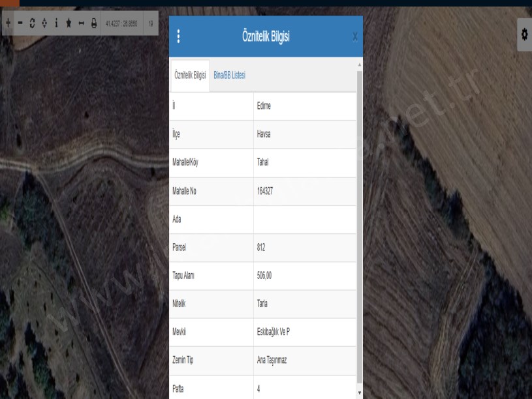Click the parcel value 812 cell
Image resolution: width=532 pixels, height=399 pixels.
pyautogui.click(x=305, y=248)
